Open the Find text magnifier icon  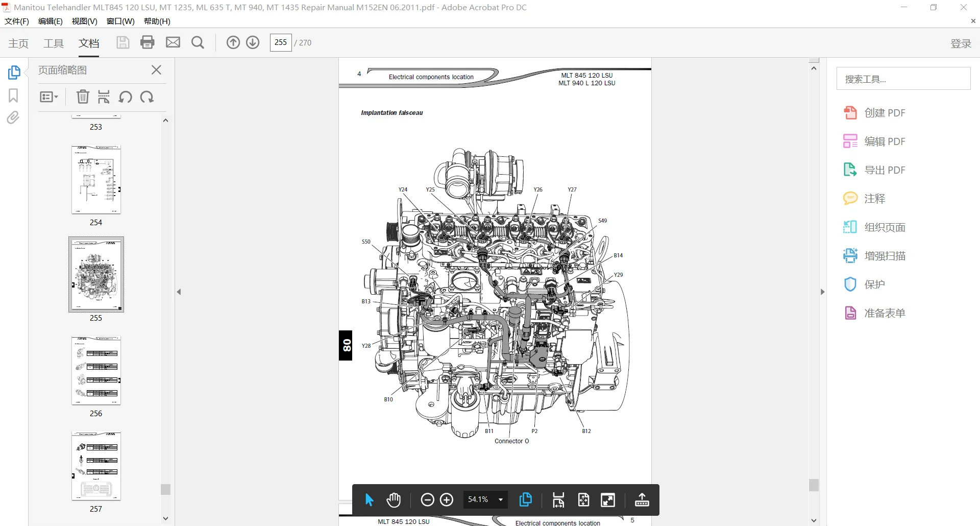coord(198,42)
